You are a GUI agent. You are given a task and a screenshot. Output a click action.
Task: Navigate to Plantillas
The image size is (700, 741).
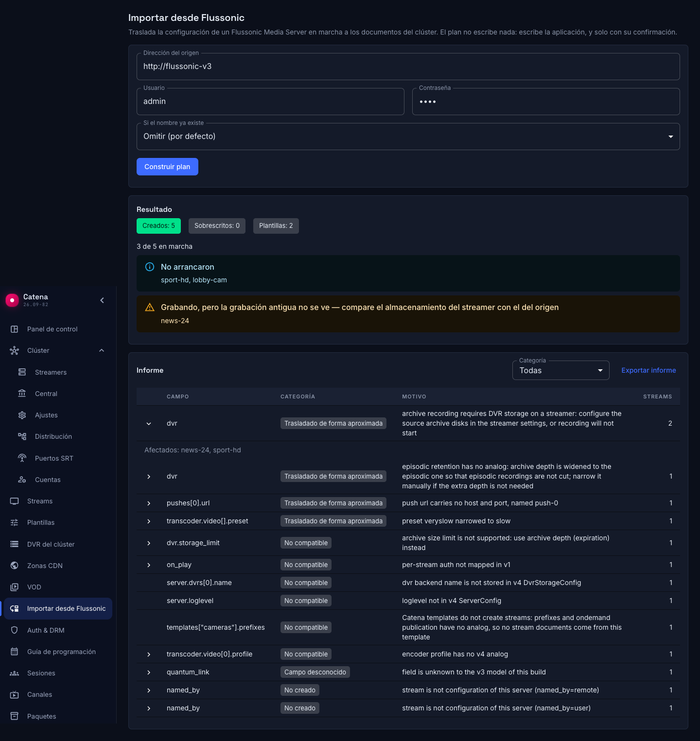click(x=58, y=522)
